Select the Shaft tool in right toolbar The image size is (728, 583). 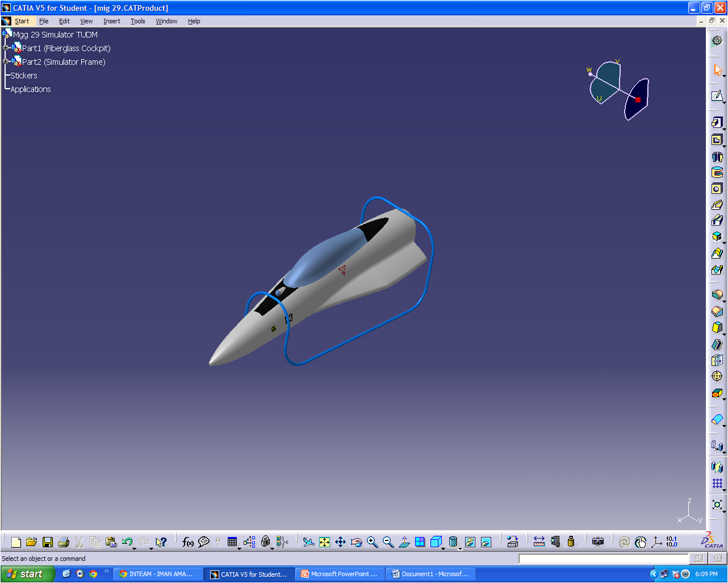click(717, 156)
